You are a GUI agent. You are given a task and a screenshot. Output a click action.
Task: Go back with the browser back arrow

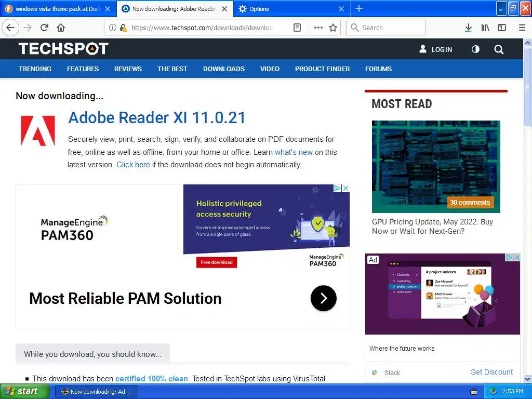coord(10,28)
